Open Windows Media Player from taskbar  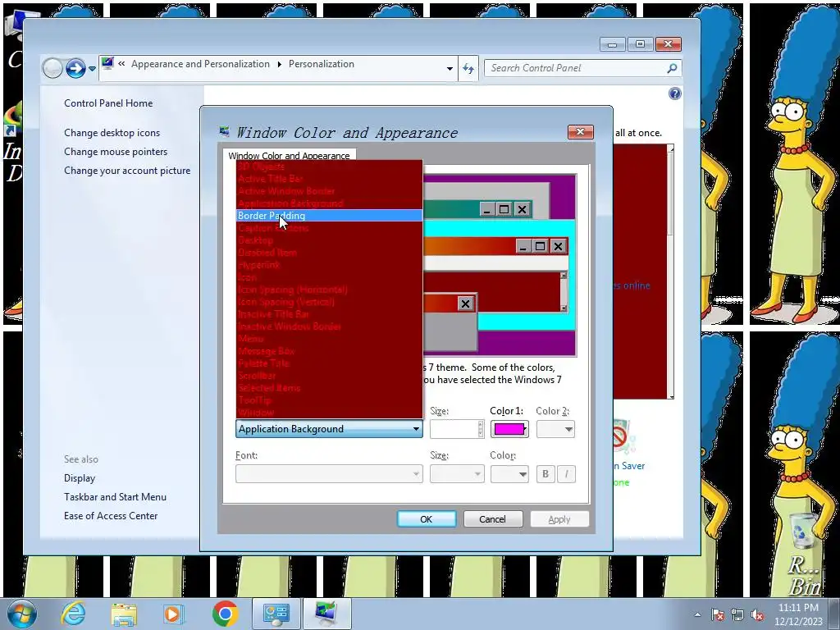[173, 614]
